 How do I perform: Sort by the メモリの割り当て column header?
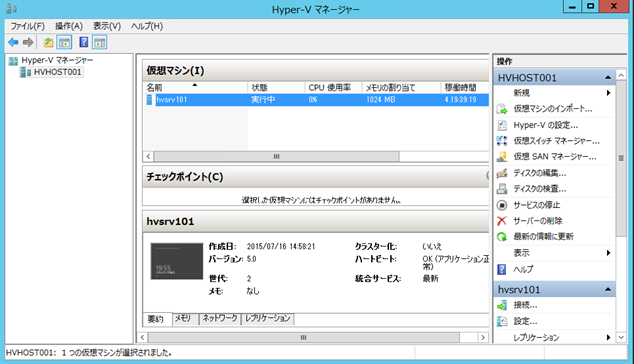401,88
